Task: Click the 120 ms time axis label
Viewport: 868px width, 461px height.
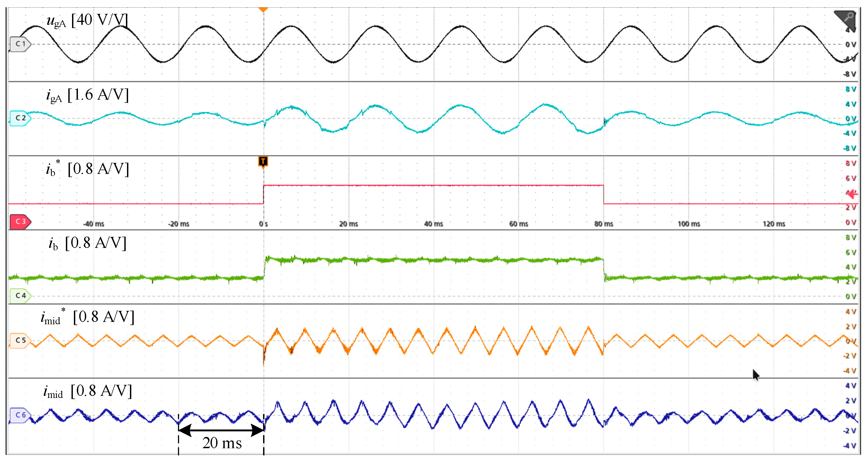Action: (x=774, y=224)
